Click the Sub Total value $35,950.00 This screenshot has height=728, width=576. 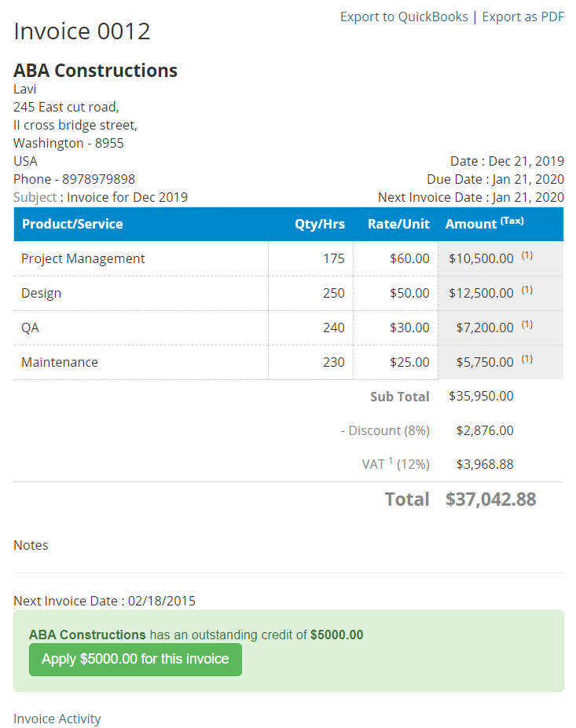(481, 396)
